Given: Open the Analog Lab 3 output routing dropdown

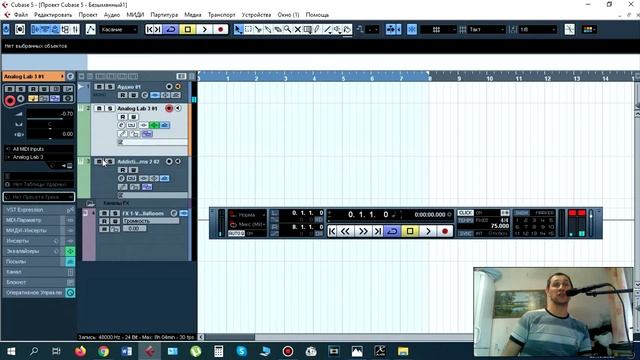Looking at the screenshot, I should [x=39, y=157].
